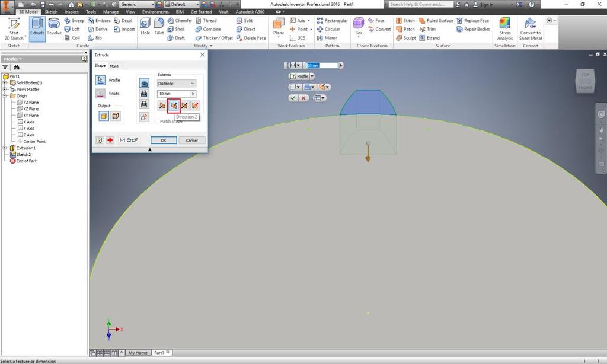Screen dimensions: 607x364
Task: Open the My Home tab
Action: coord(138,353)
